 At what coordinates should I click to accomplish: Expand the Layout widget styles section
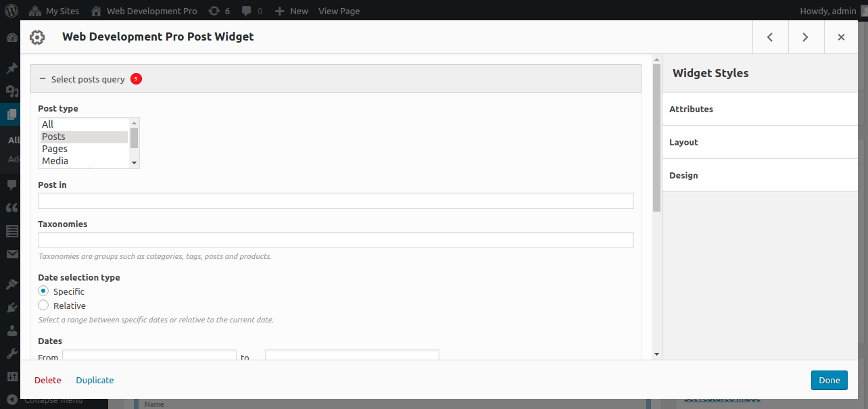click(760, 142)
